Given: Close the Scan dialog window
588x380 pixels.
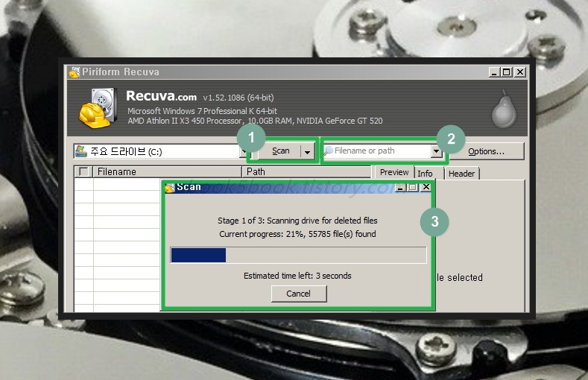Looking at the screenshot, I should [x=426, y=187].
